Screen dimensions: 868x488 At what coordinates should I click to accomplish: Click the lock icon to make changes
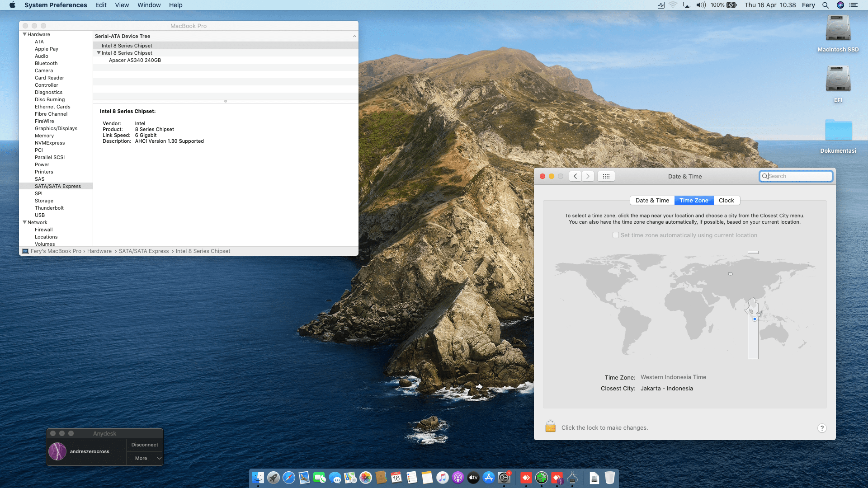pyautogui.click(x=550, y=427)
